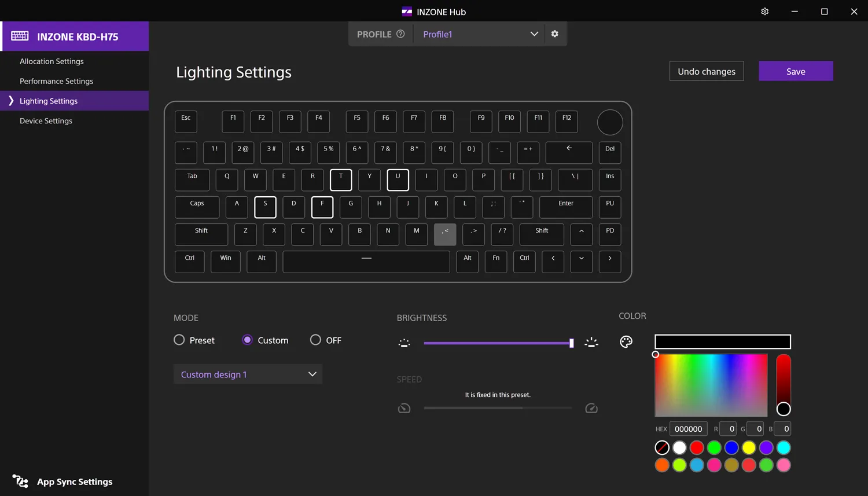868x496 pixels.
Task: Turn lighting OFF
Action: coord(315,340)
